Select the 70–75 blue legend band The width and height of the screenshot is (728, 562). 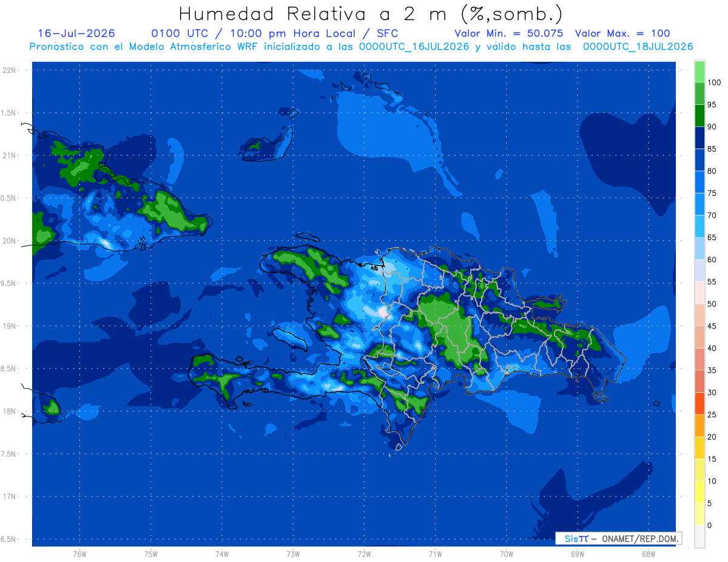699,204
